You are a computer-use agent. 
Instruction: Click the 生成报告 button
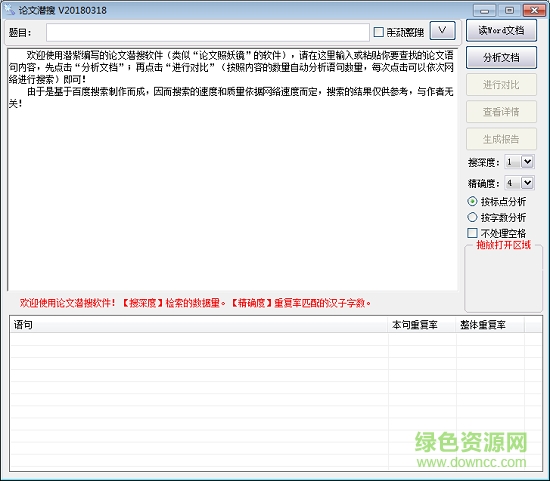pos(501,139)
